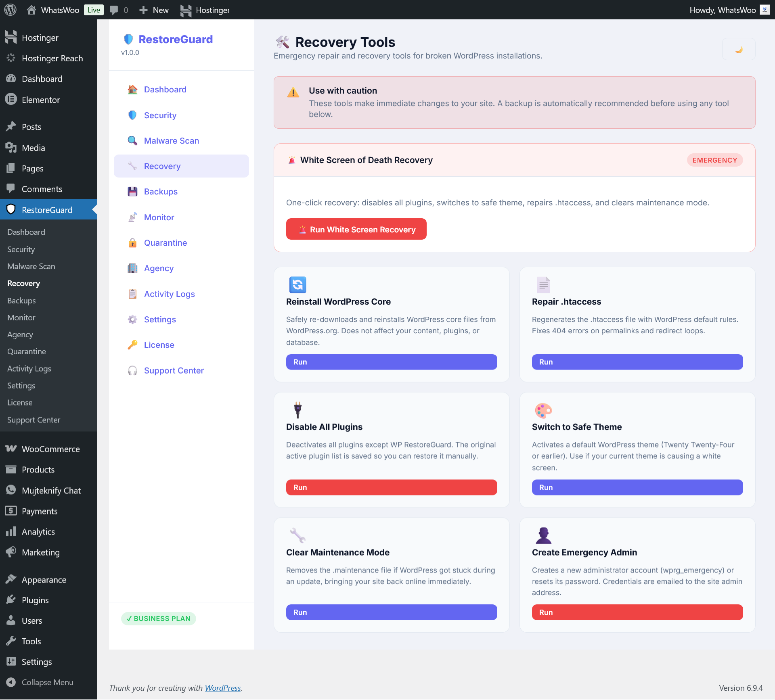Run the Reinstall WordPress Core tool
775x700 pixels.
392,362
